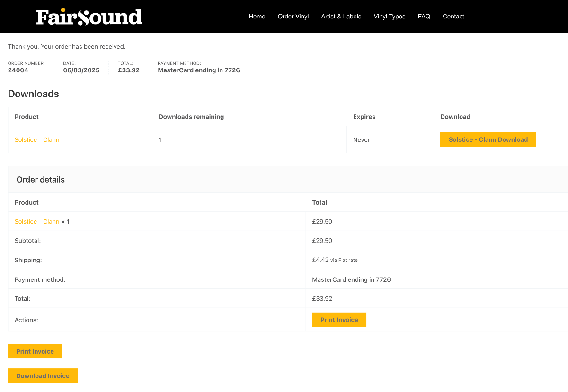Click the Actions: row label
Image resolution: width=568 pixels, height=392 pixels.
click(26, 320)
